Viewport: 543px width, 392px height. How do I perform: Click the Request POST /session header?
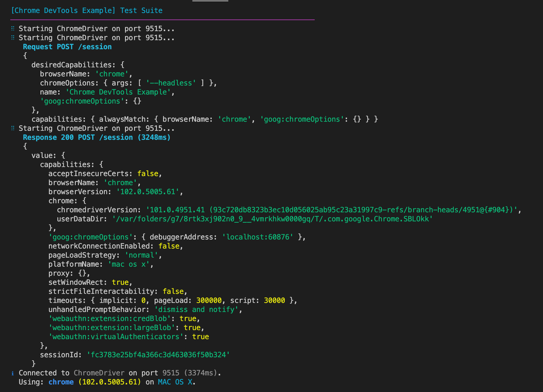(x=67, y=47)
